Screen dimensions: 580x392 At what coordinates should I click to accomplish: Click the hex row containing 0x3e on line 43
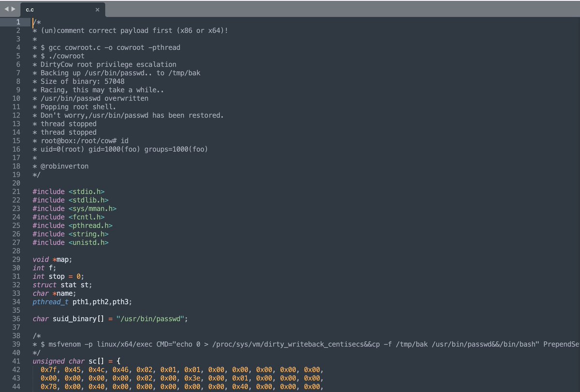[182, 378]
